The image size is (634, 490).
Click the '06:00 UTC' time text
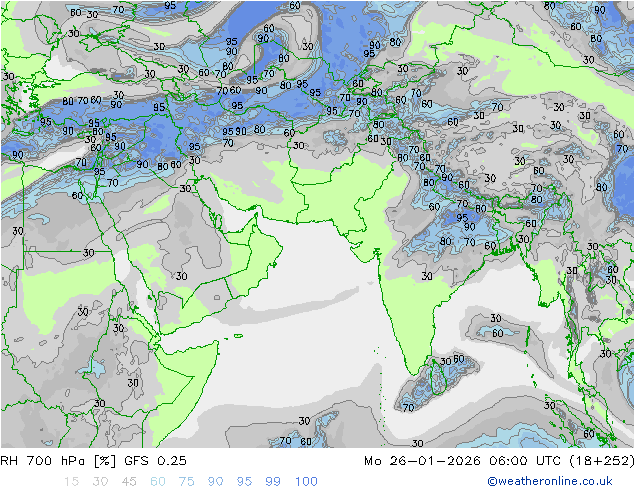click(x=524, y=460)
